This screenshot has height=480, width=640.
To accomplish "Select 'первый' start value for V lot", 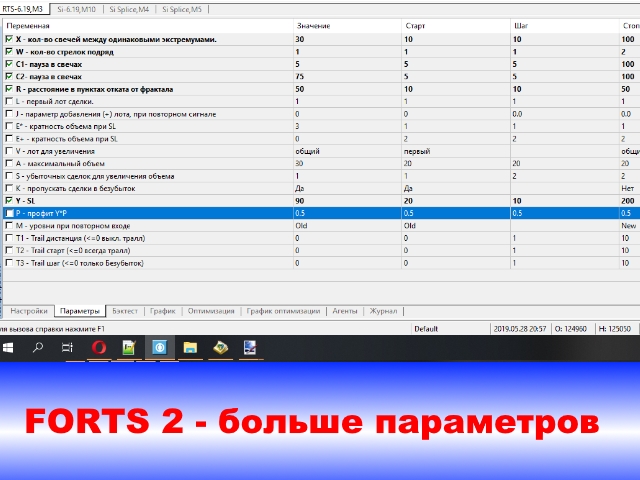I will click(x=417, y=151).
